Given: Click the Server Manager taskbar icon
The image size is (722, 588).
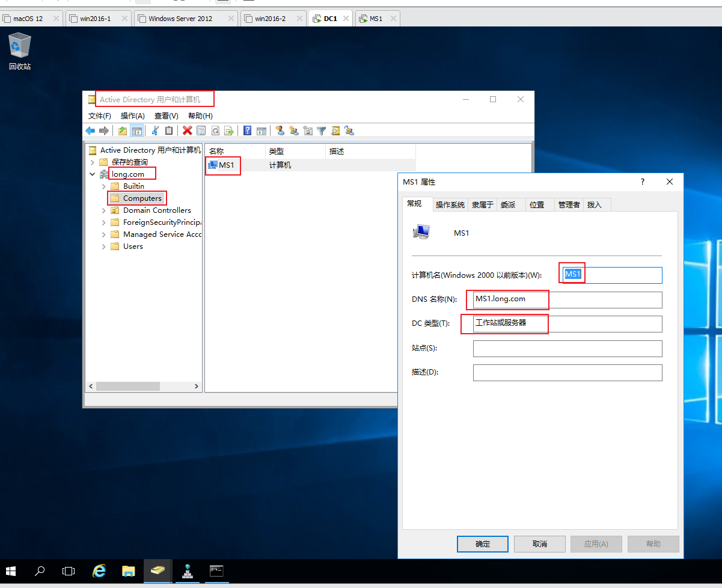Looking at the screenshot, I should [188, 571].
